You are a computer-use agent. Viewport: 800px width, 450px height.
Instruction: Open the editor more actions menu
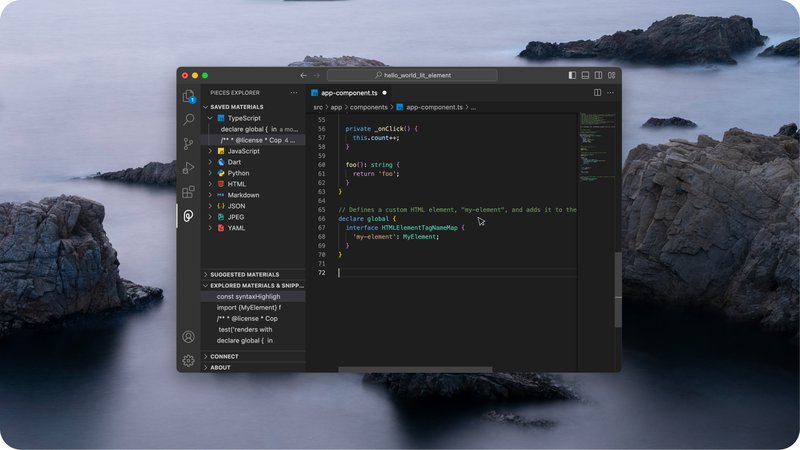[x=611, y=93]
